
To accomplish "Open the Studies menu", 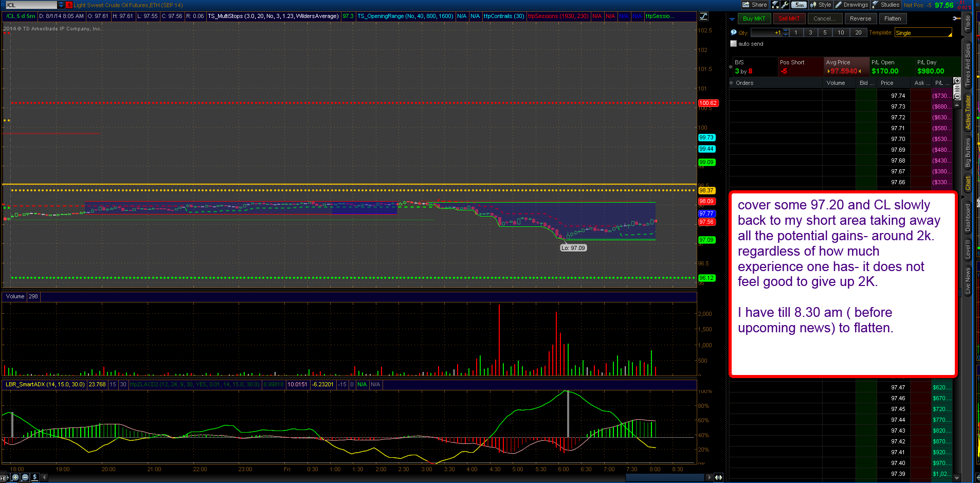I will [886, 5].
